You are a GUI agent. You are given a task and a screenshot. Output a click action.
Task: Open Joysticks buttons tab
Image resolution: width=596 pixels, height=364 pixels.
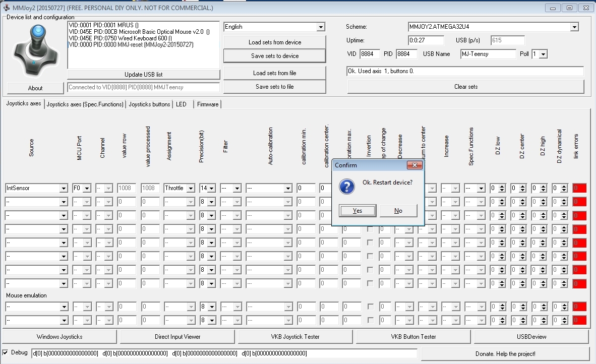(x=149, y=104)
